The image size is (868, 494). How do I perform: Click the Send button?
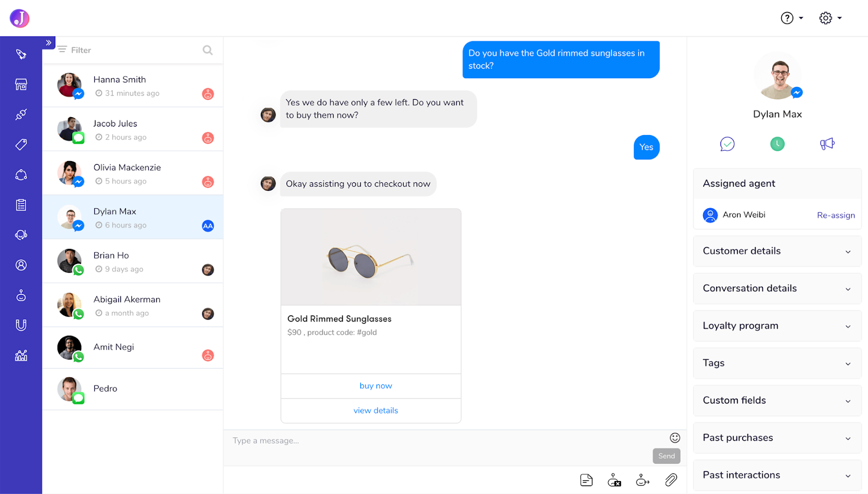click(x=667, y=456)
